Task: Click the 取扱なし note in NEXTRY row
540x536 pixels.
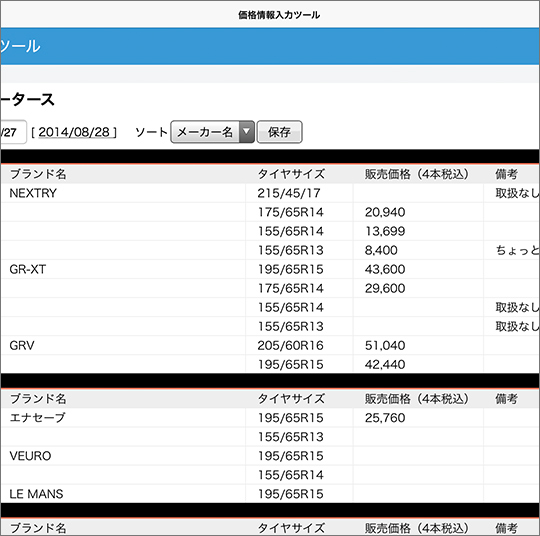Action: click(x=517, y=193)
